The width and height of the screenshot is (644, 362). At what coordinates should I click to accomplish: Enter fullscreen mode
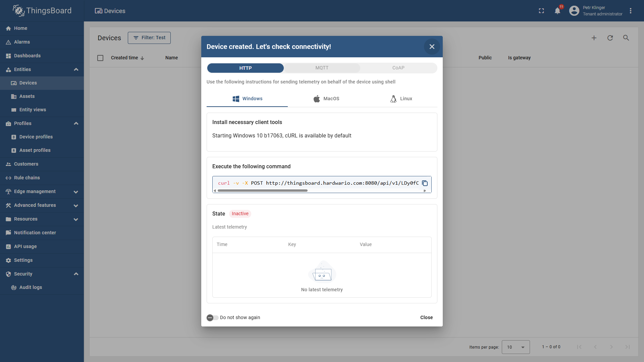pyautogui.click(x=541, y=10)
